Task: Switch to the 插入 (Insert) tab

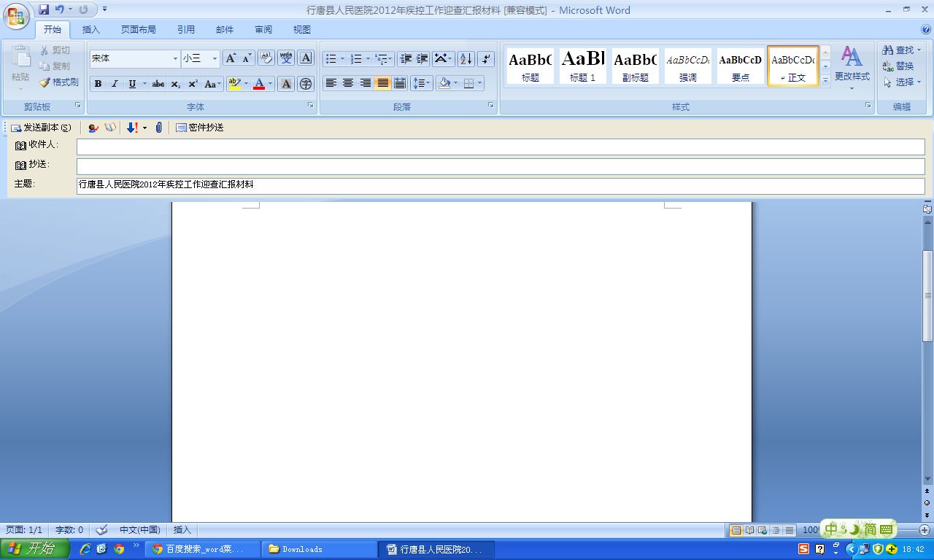Action: coord(91,30)
